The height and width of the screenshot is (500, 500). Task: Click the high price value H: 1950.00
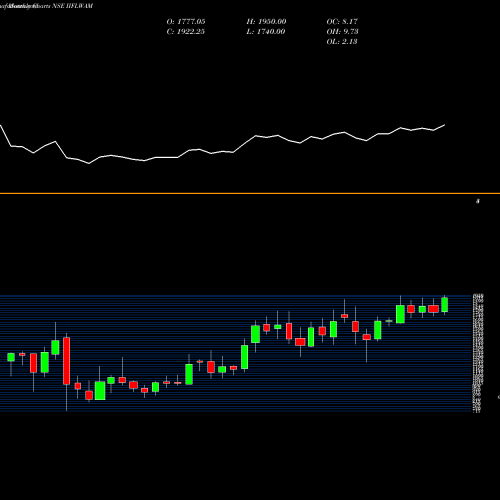266,22
